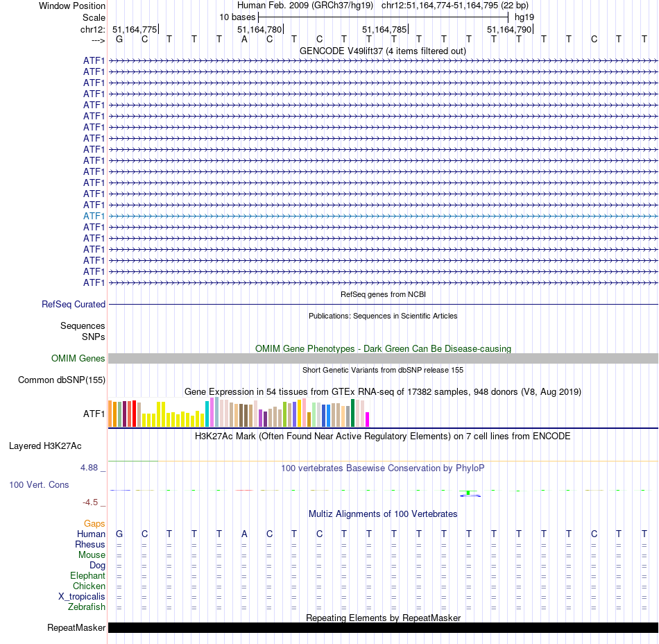Click the RepeatMasker track label

click(76, 627)
